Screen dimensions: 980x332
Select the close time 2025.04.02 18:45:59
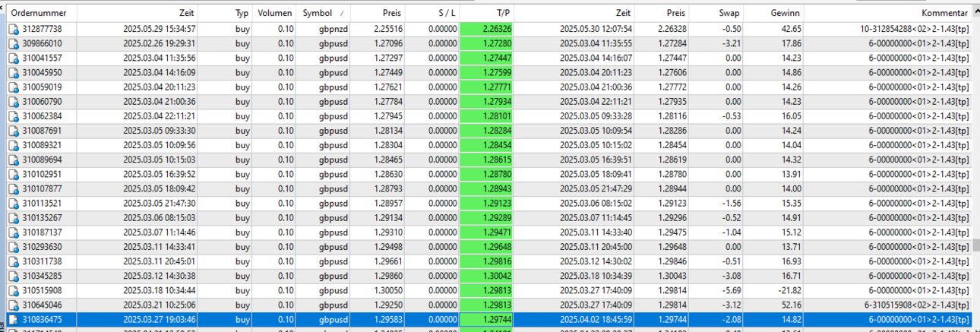596,320
